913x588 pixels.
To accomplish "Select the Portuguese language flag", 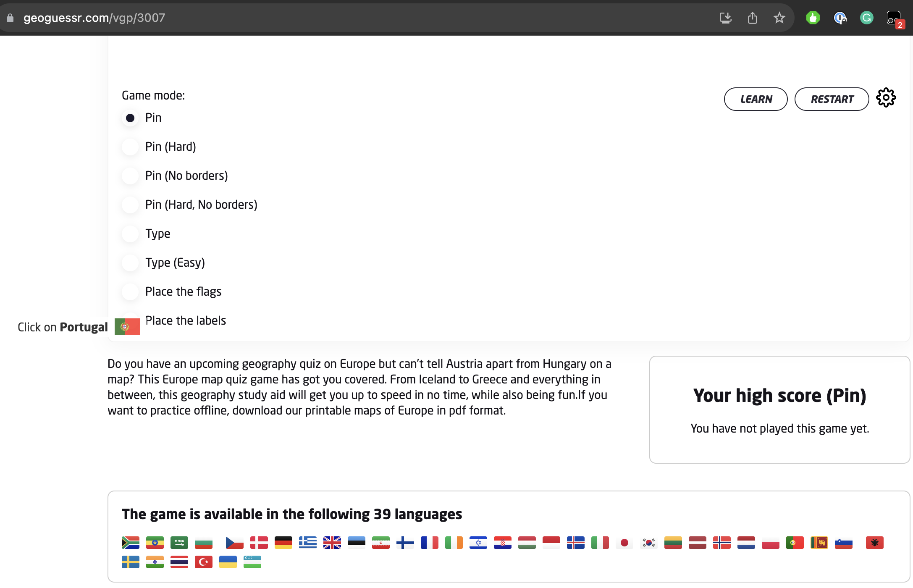I will (x=795, y=543).
